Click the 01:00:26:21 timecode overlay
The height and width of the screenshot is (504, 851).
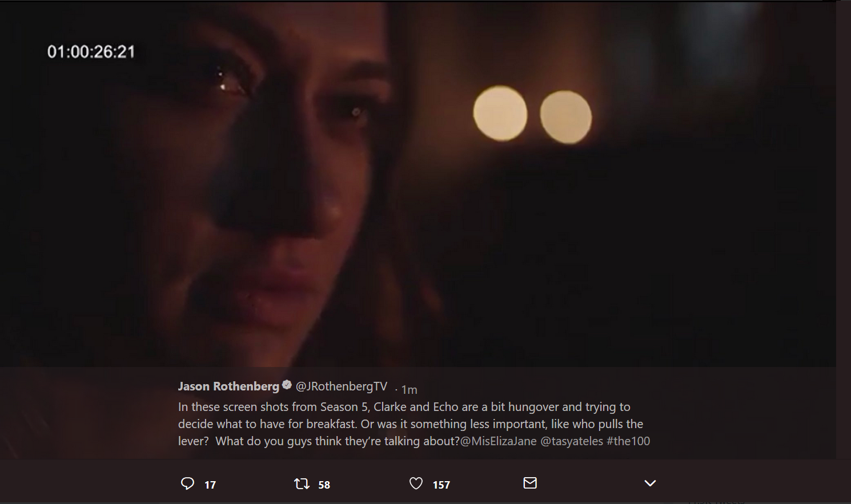(91, 52)
